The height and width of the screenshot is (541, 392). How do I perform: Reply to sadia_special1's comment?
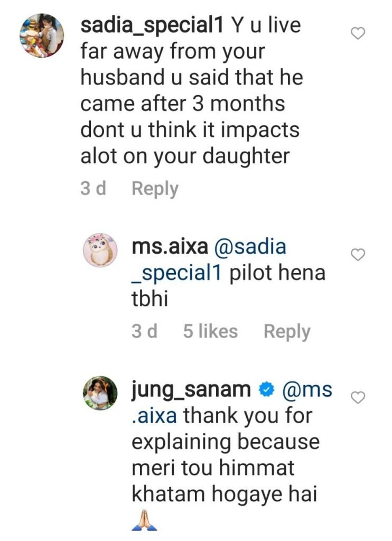pyautogui.click(x=155, y=189)
